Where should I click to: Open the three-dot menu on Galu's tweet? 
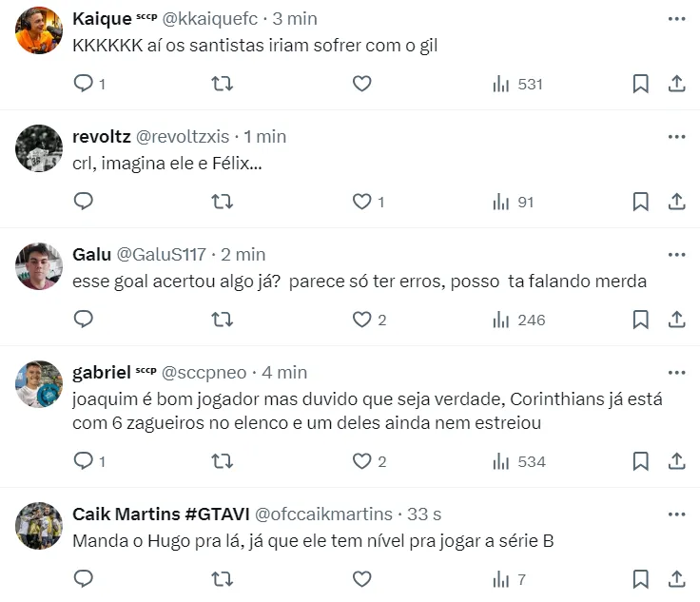click(x=676, y=255)
